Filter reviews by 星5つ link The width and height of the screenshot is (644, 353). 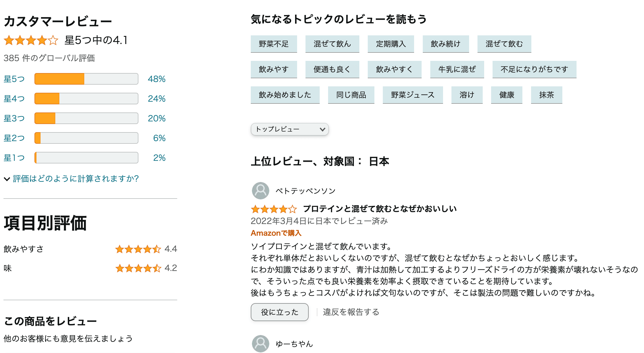14,79
